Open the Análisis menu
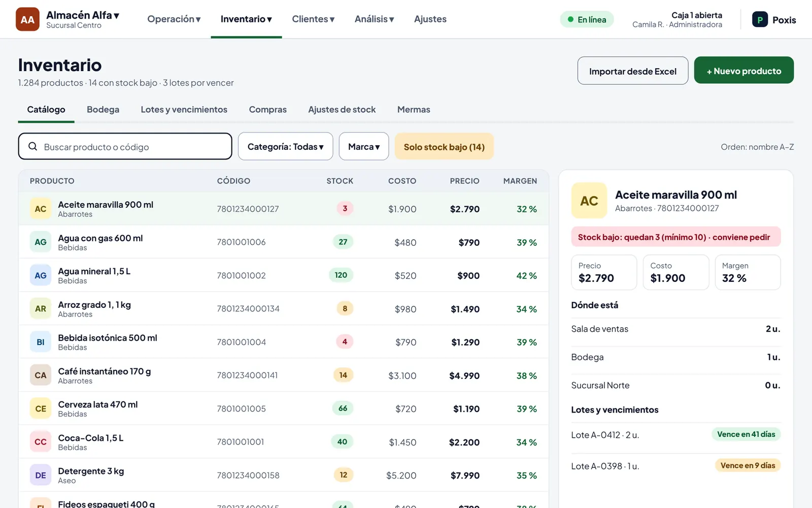 click(x=375, y=19)
